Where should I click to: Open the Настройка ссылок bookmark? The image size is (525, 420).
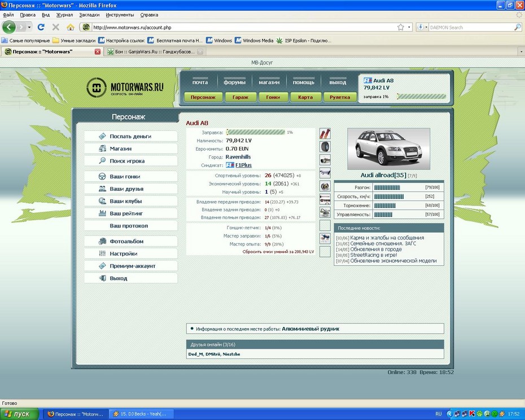click(121, 41)
